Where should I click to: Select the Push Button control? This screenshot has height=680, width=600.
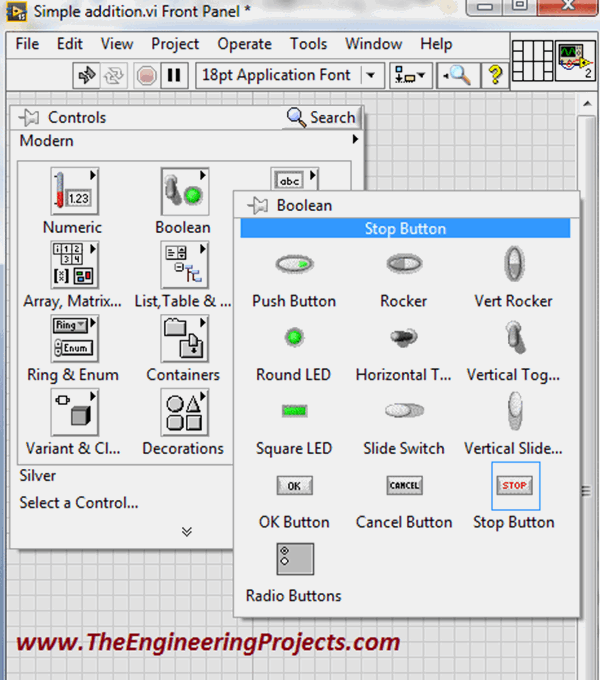(x=294, y=265)
